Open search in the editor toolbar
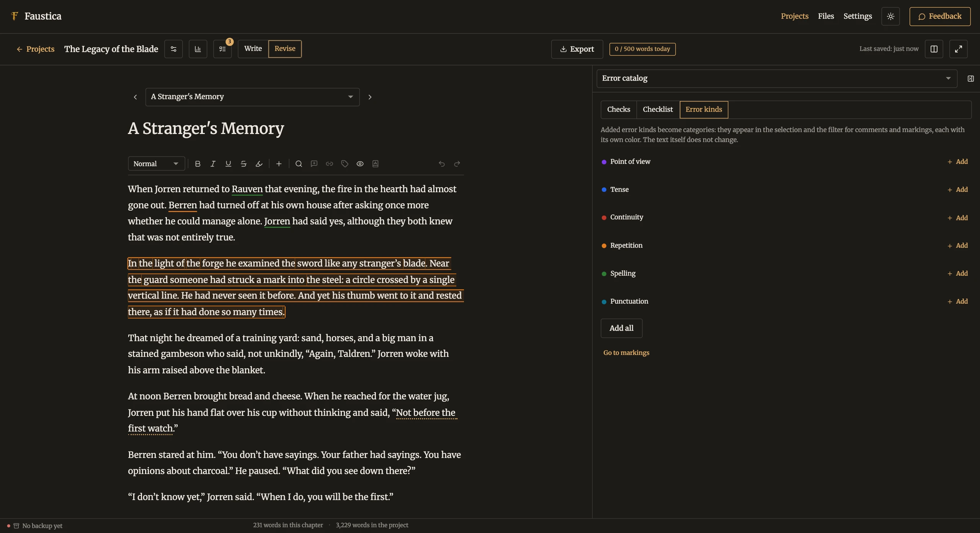Image resolution: width=980 pixels, height=533 pixels. tap(299, 164)
